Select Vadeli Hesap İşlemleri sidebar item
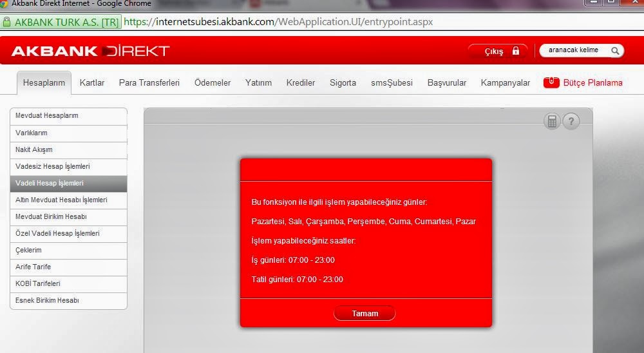The width and height of the screenshot is (644, 353). point(68,184)
